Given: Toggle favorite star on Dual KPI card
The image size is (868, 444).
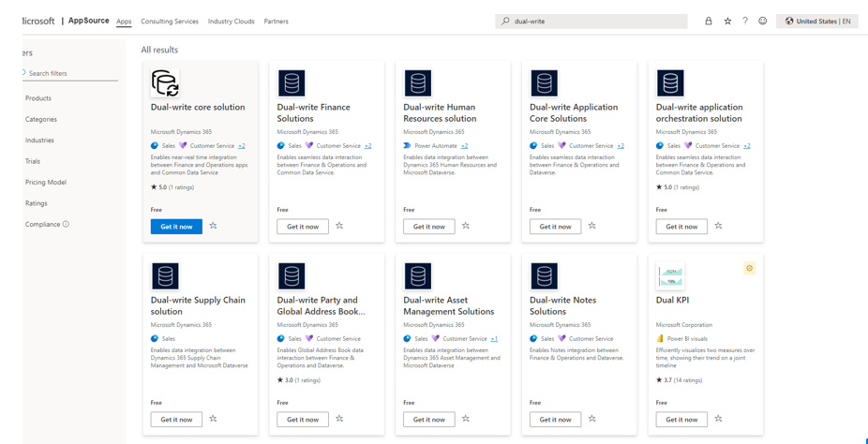Looking at the screenshot, I should pos(718,420).
